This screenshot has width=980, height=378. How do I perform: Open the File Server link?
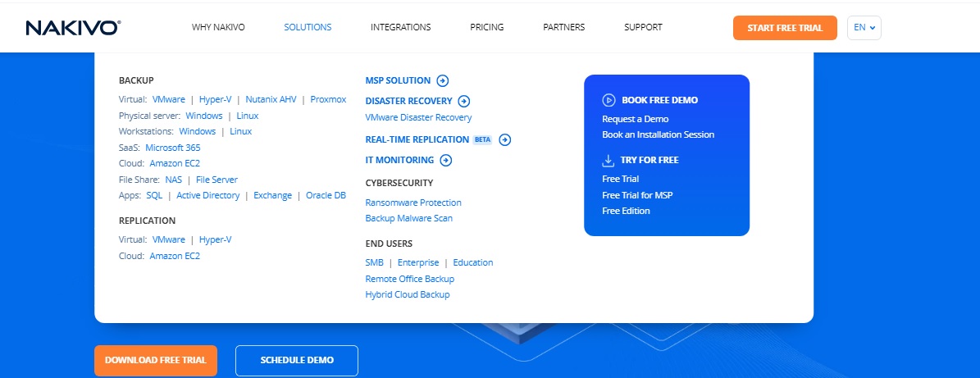tap(217, 180)
